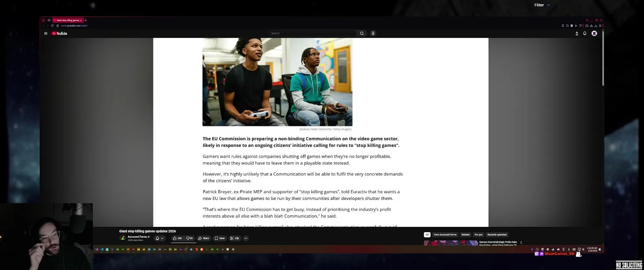
Task: Select Recently uploaded chip
Action: click(497, 235)
